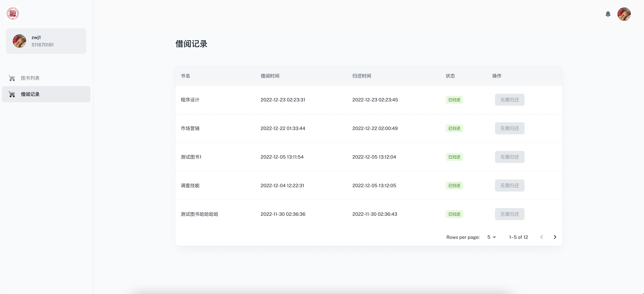Toggle the 已归还 badge for 测试图书哈哈哈
644x294 pixels.
(454, 214)
